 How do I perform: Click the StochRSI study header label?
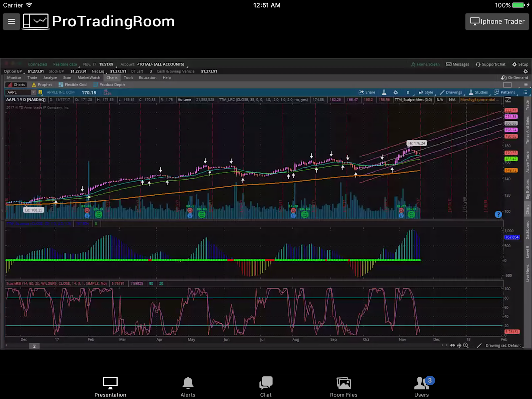tap(56, 284)
